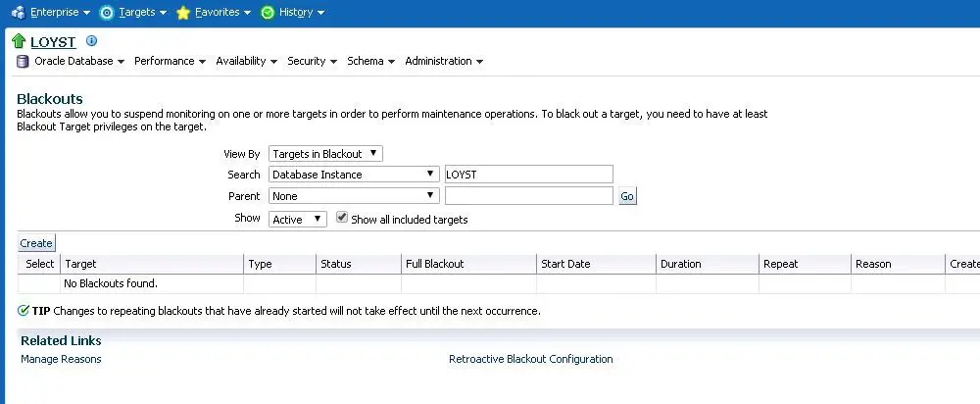Open the Security menu
The height and width of the screenshot is (404, 980).
click(312, 62)
